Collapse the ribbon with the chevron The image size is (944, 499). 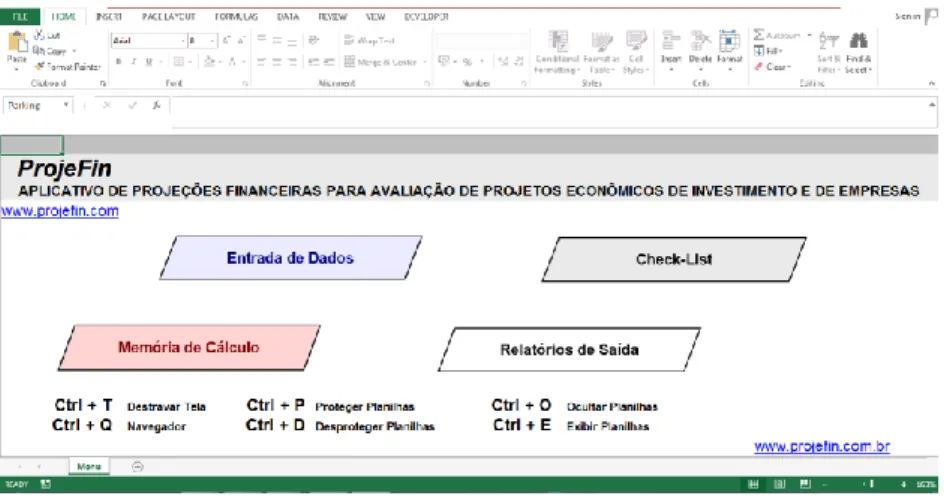coord(932,83)
